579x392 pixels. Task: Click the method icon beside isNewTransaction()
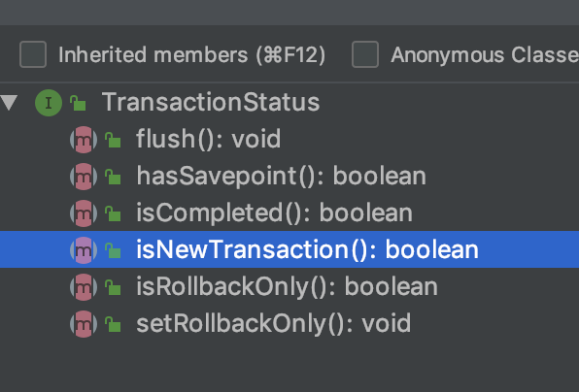(x=84, y=250)
